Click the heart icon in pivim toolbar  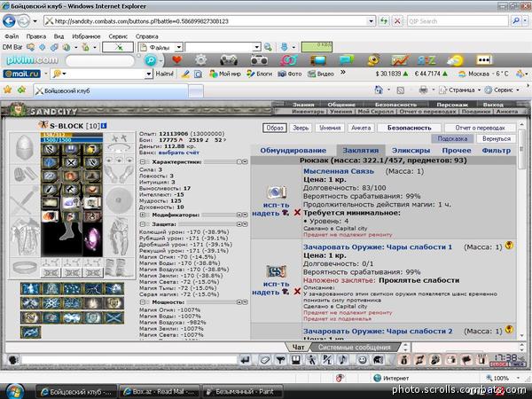click(x=176, y=60)
